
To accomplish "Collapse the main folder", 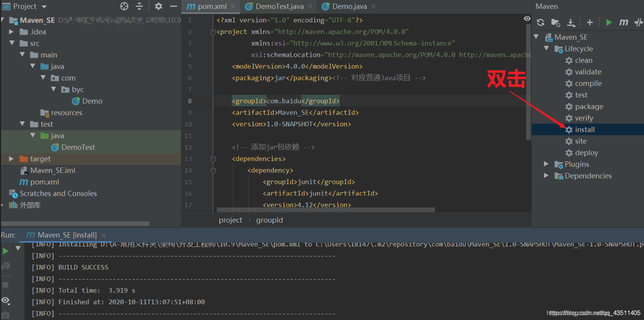I will point(22,55).
